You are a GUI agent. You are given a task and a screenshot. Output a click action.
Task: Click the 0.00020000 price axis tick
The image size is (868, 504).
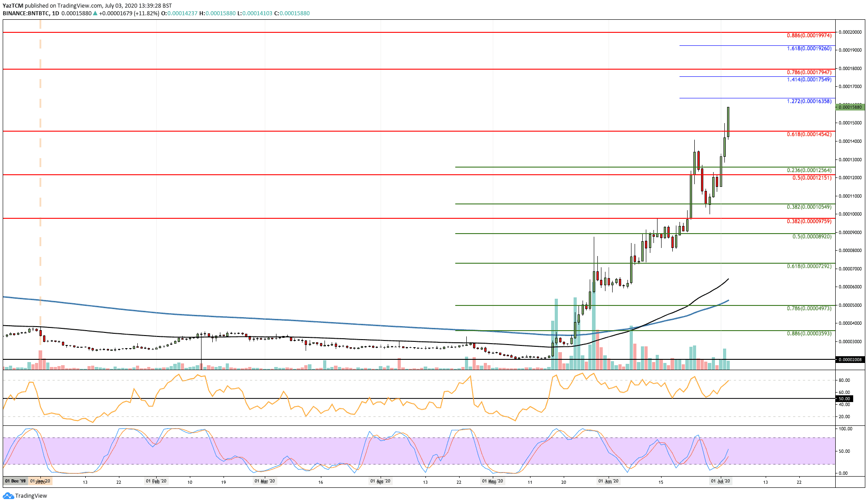[850, 32]
